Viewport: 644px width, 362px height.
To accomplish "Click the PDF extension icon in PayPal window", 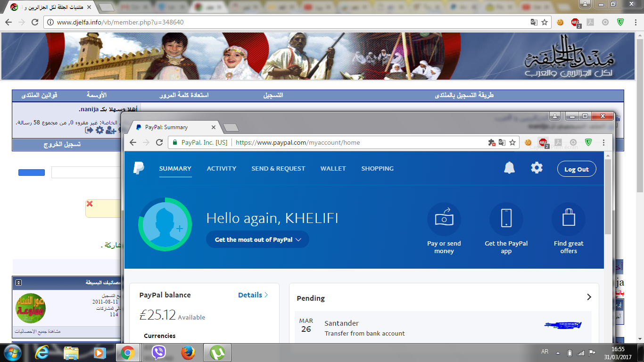I will (558, 142).
